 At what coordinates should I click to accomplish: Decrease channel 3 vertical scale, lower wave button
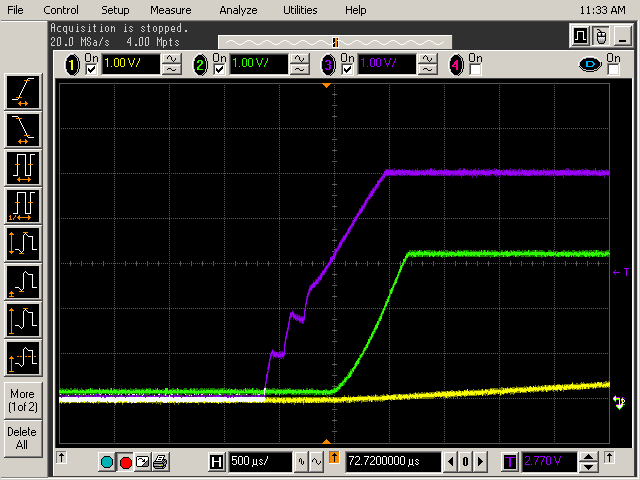click(427, 70)
